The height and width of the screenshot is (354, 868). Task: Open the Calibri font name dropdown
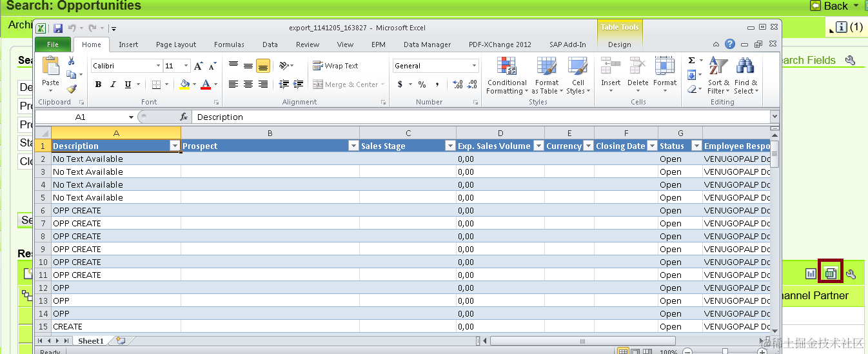pos(158,66)
